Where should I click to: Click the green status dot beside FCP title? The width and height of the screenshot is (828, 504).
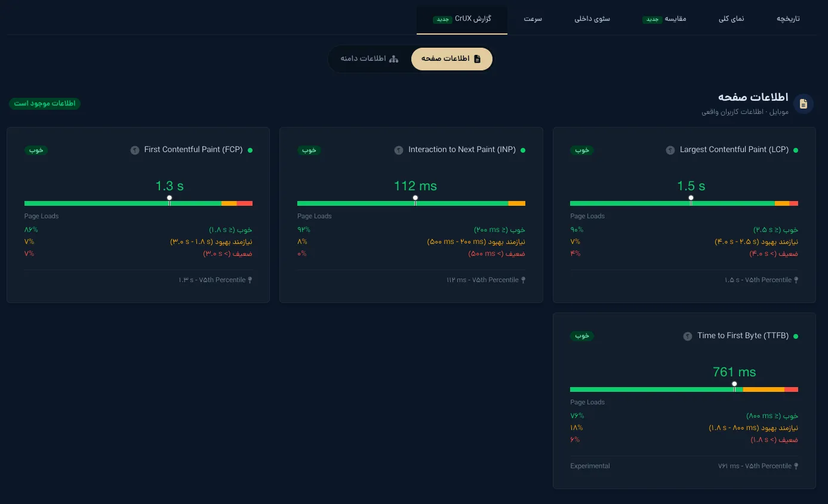250,150
